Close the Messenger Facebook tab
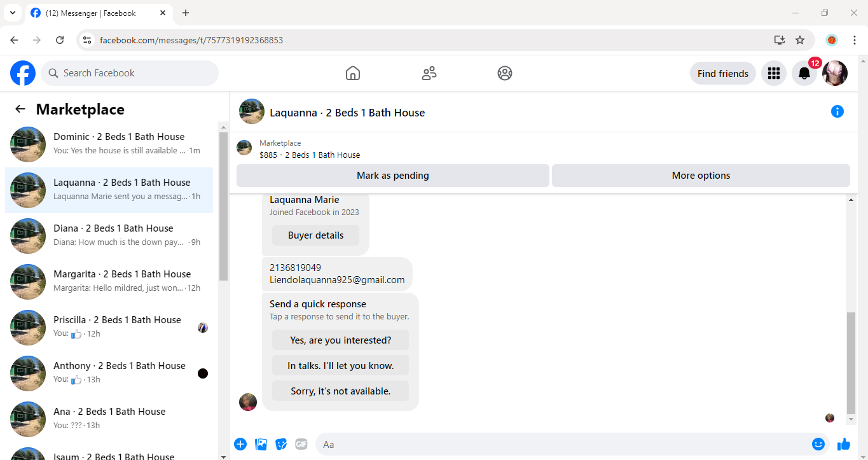Screen dimensions: 868x460 pyautogui.click(x=163, y=13)
